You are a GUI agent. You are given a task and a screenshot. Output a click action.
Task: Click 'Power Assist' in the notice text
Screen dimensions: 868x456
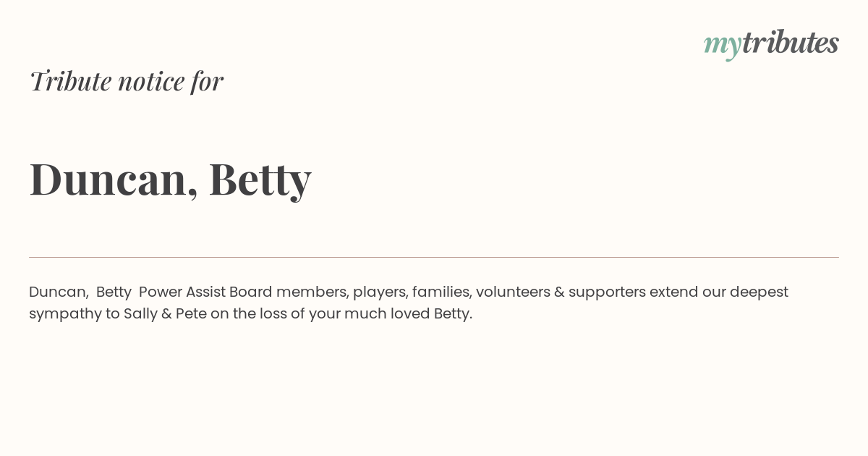point(182,292)
